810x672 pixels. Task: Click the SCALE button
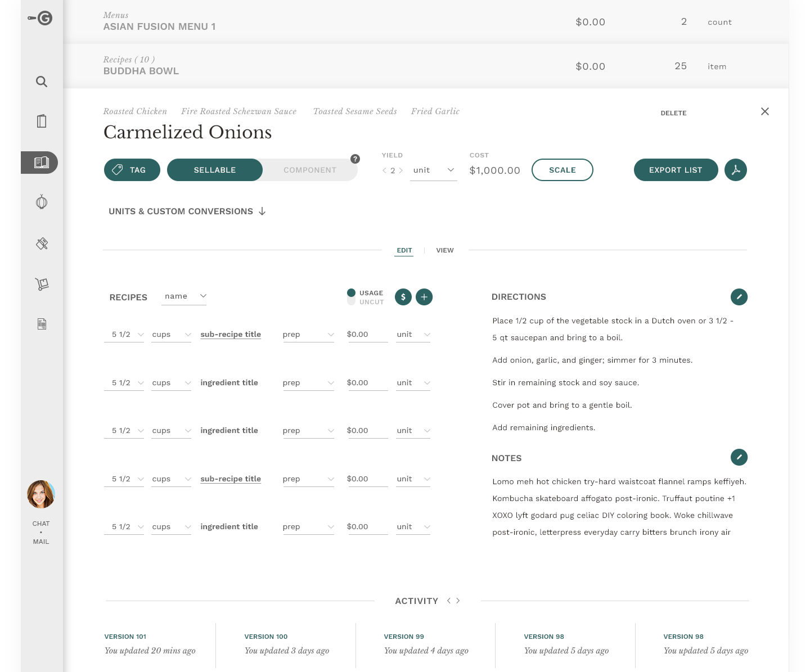pyautogui.click(x=562, y=170)
